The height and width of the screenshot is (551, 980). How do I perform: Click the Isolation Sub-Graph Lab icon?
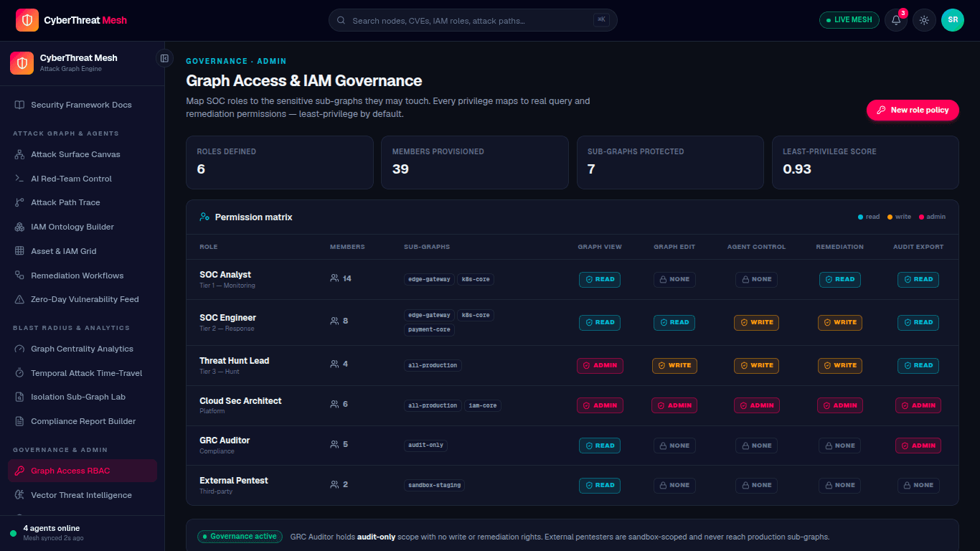(19, 397)
